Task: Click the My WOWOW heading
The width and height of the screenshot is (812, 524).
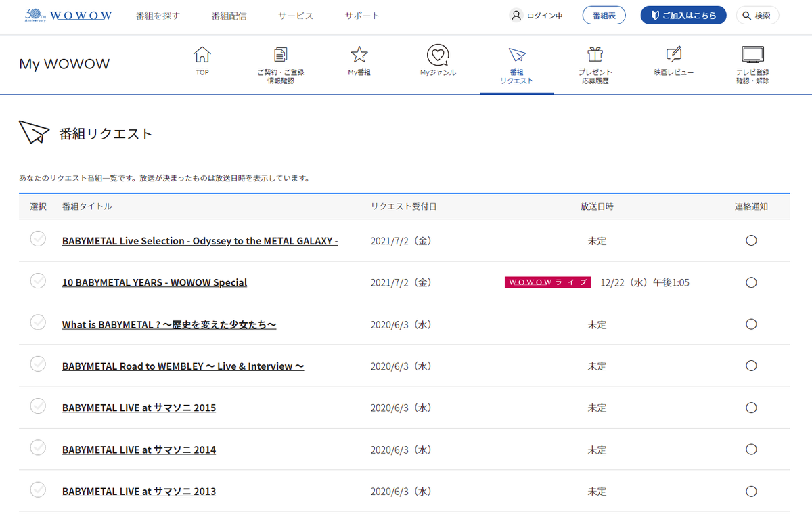Action: pyautogui.click(x=64, y=64)
